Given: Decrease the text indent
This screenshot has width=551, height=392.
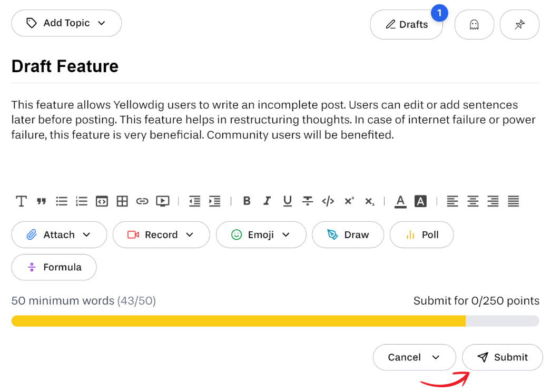Looking at the screenshot, I should (194, 201).
